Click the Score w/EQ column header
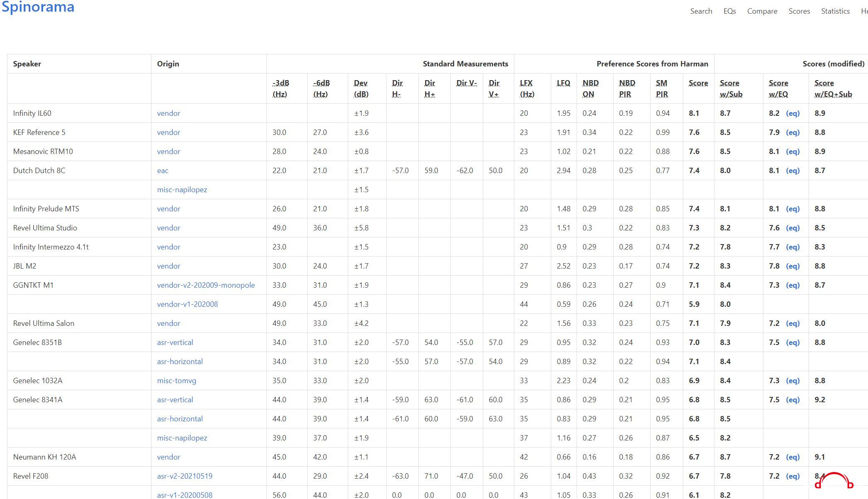The width and height of the screenshot is (868, 499). [778, 88]
